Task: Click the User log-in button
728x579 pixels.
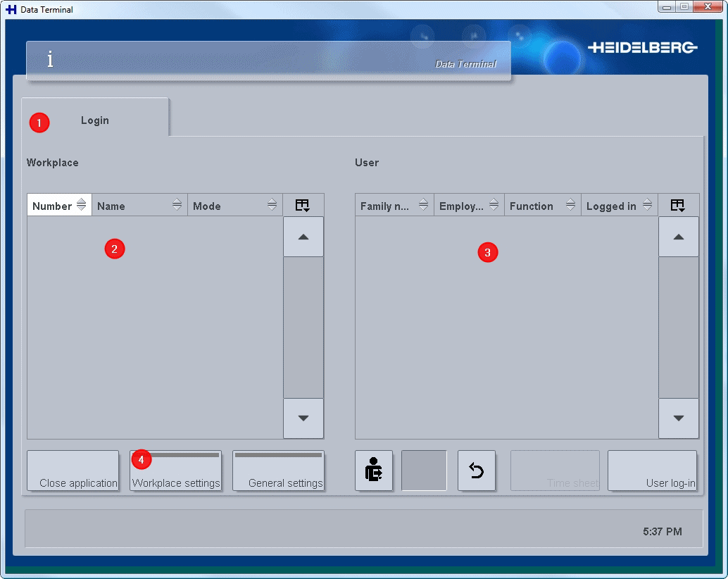Action: (x=652, y=471)
